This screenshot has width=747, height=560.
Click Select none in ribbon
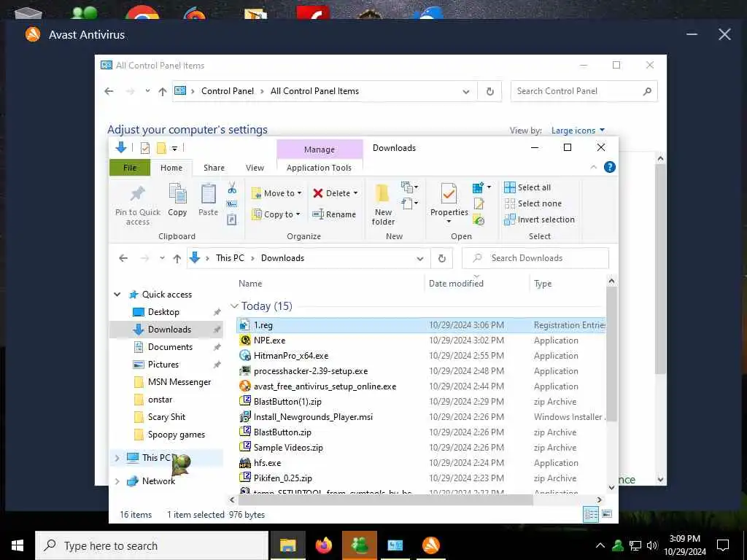(533, 203)
